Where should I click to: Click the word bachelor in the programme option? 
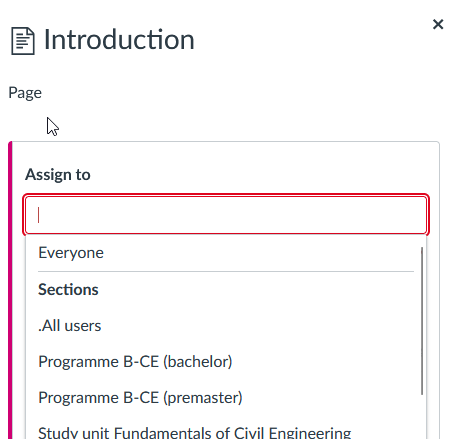[x=197, y=362]
